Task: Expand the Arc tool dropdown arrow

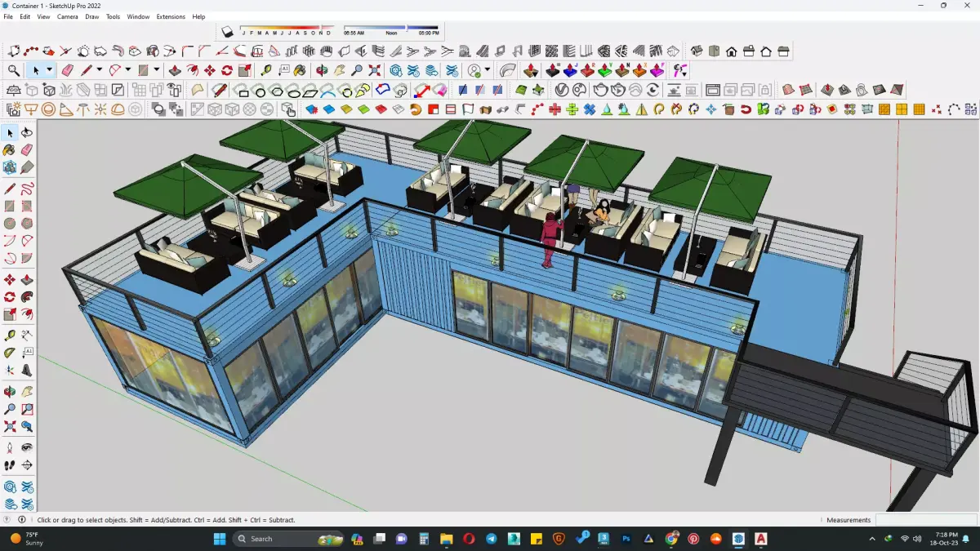Action: tap(128, 71)
